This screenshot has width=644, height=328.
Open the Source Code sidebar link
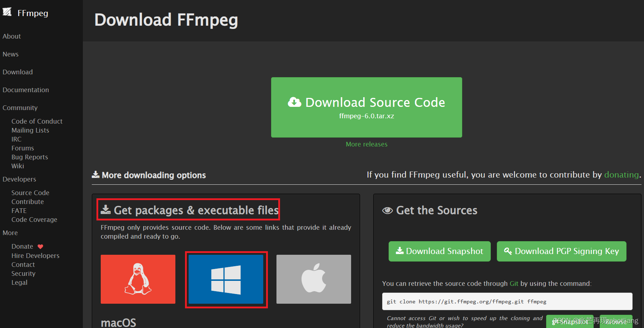pyautogui.click(x=30, y=193)
